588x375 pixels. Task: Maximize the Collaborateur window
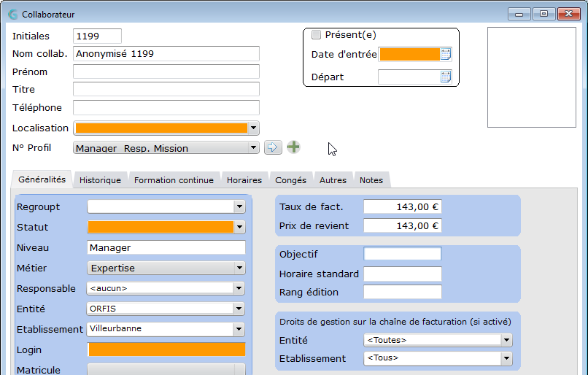click(543, 15)
